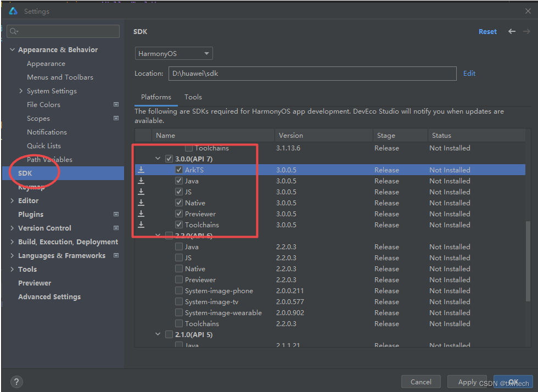Click the forward arrow next to Reset
This screenshot has width=538, height=392.
(526, 31)
